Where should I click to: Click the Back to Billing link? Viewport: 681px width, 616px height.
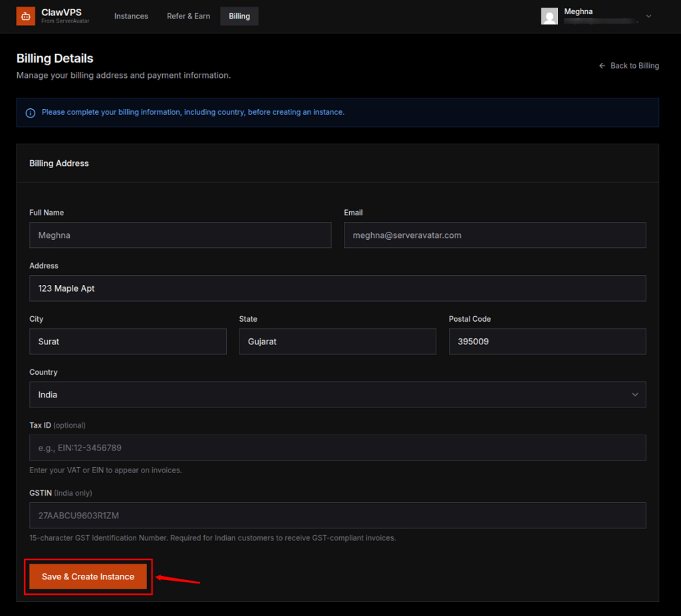click(x=634, y=66)
